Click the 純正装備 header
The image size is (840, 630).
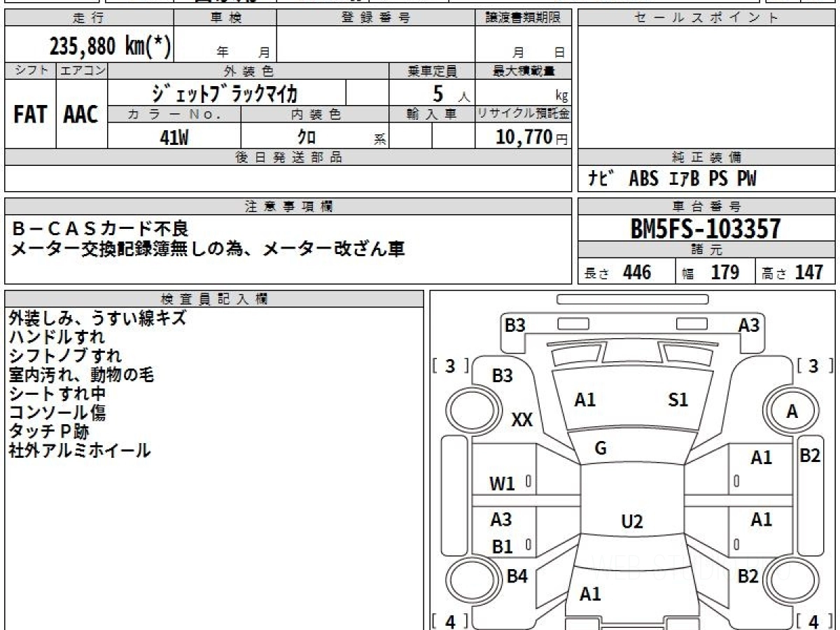click(x=706, y=157)
